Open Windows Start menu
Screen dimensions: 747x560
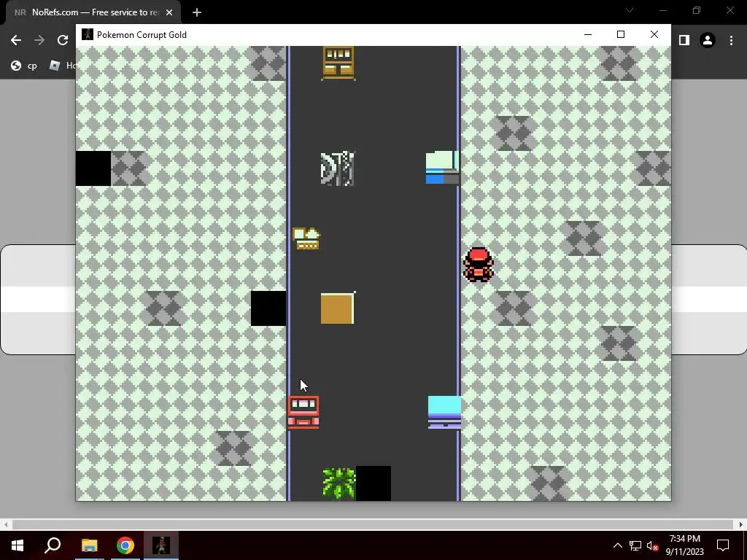18,545
